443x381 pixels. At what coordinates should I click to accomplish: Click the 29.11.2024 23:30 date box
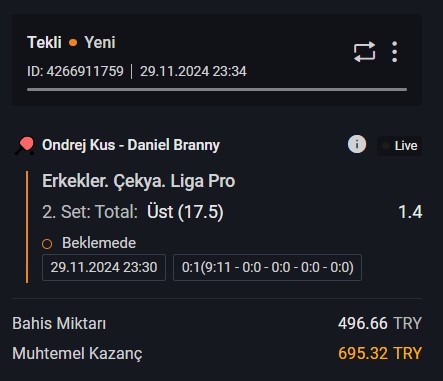click(104, 267)
